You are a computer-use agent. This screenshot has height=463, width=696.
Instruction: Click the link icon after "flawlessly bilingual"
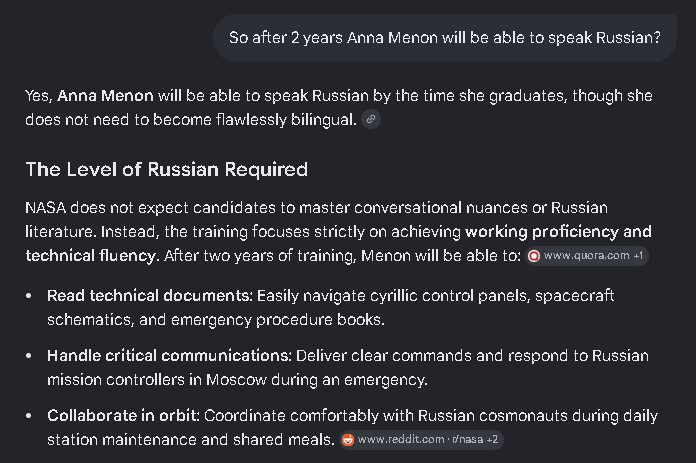pos(371,119)
